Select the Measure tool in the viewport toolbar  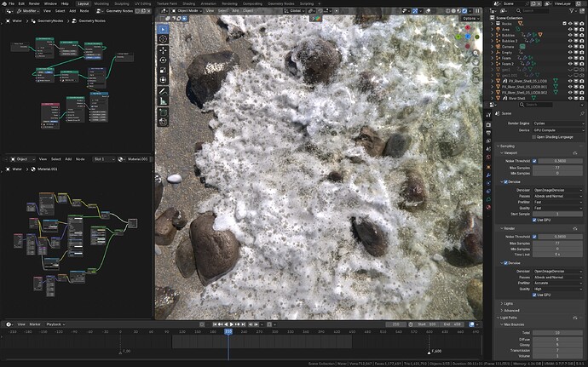163,100
